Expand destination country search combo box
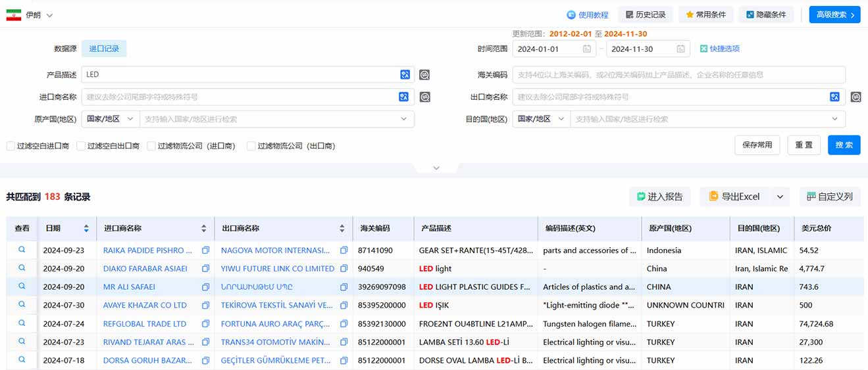Image resolution: width=868 pixels, height=370 pixels. [x=707, y=119]
